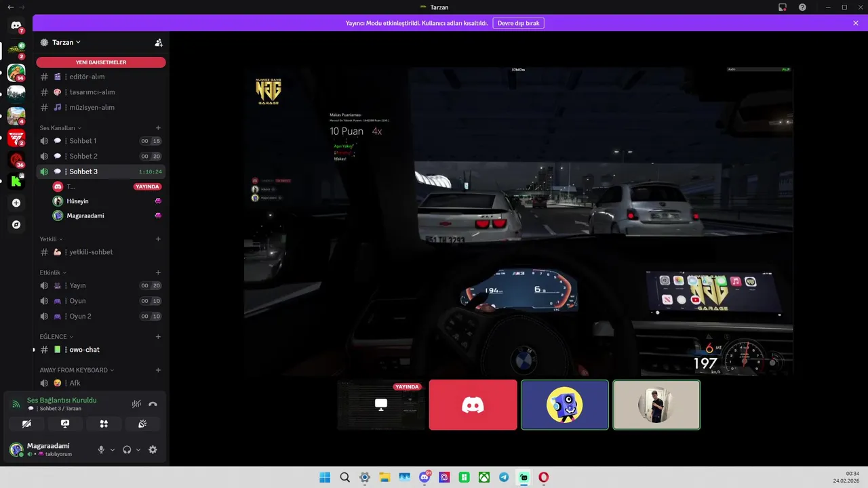Open microphone input options chevron
Screen dimensions: 868x488
tap(113, 449)
